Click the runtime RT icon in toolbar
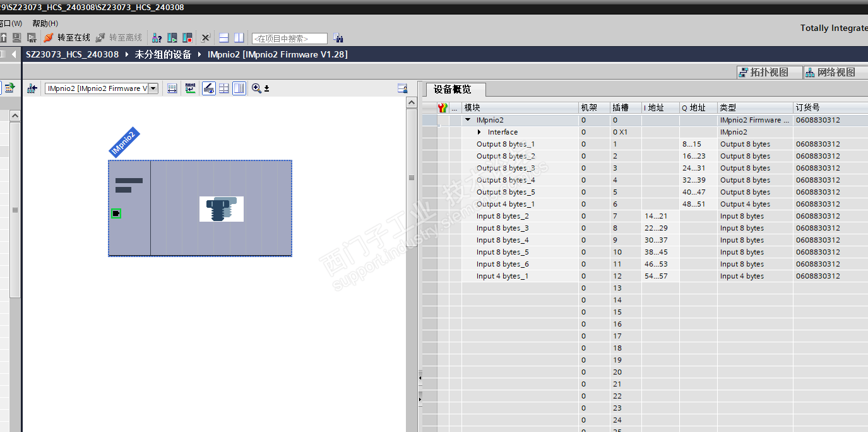 tap(32, 38)
